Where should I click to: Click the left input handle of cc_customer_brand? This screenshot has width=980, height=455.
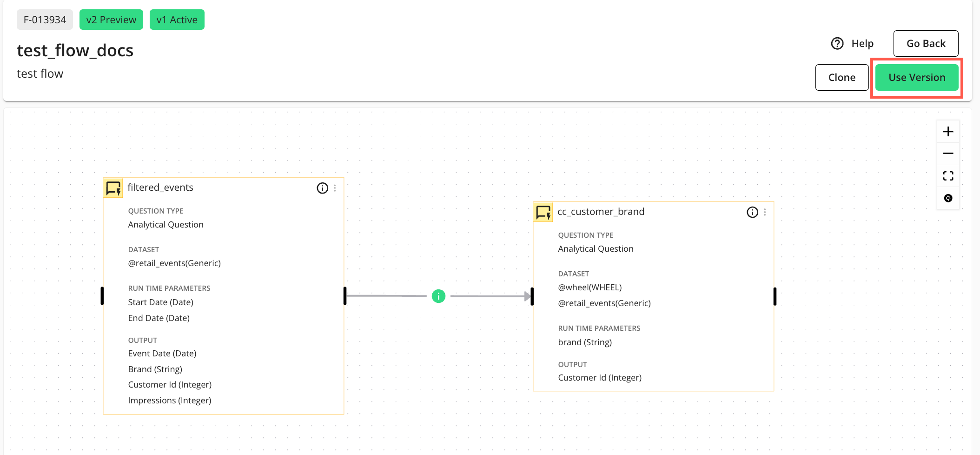532,296
